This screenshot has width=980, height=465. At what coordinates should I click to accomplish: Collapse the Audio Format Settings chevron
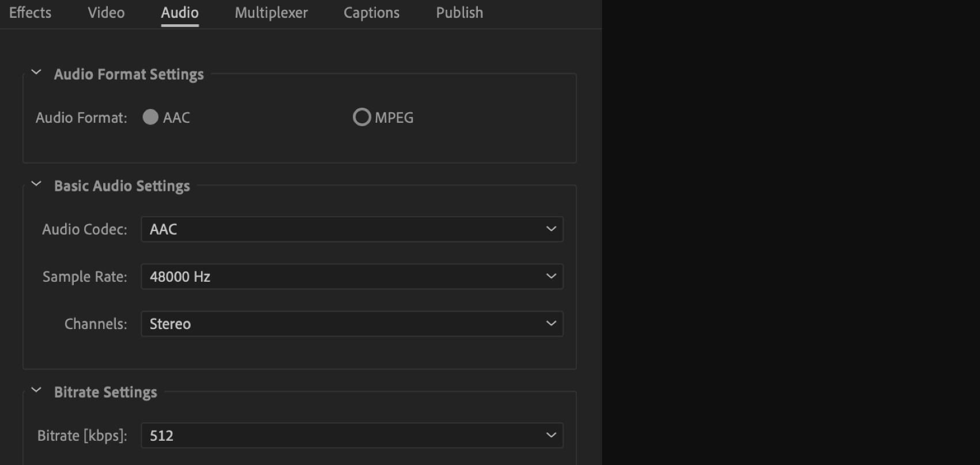click(x=36, y=73)
